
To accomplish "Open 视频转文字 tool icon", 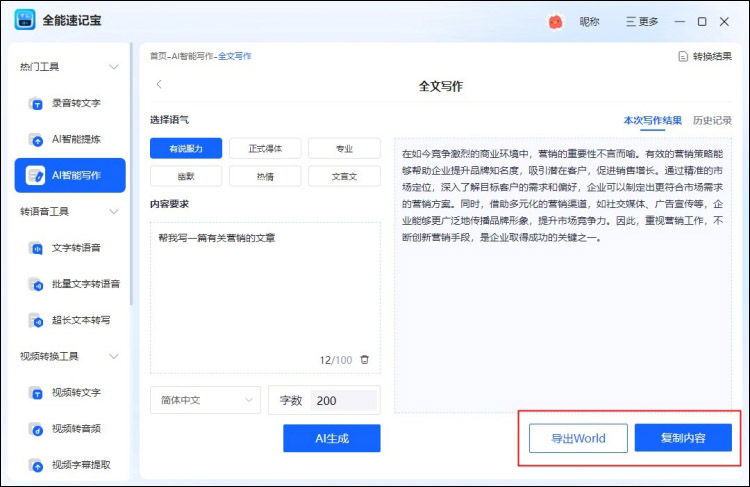I will (x=36, y=393).
